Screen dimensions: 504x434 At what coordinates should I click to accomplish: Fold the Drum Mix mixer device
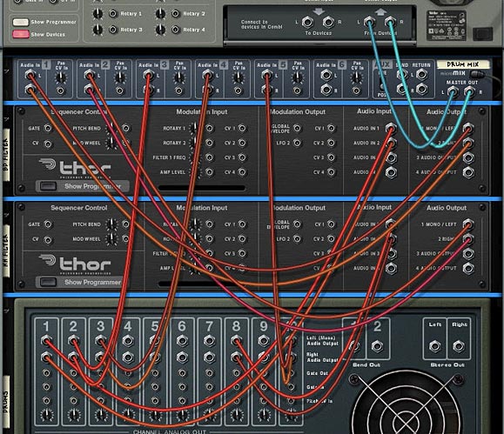click(6, 72)
